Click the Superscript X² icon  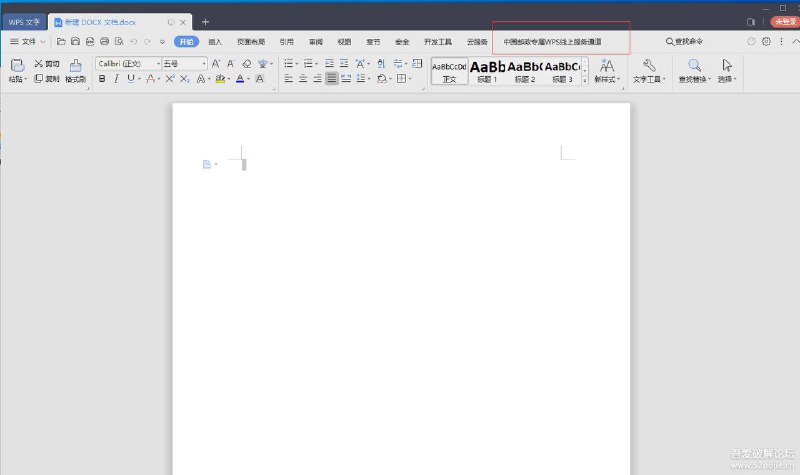pyautogui.click(x=170, y=78)
